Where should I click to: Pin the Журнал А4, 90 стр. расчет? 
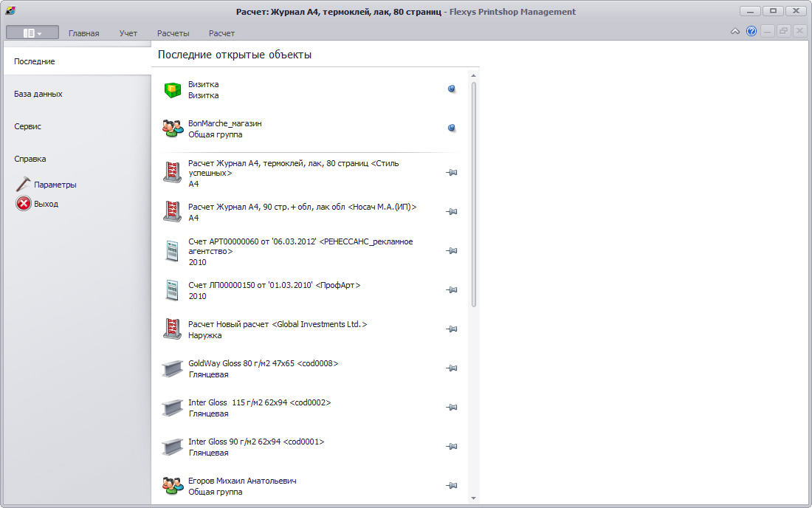(x=452, y=212)
